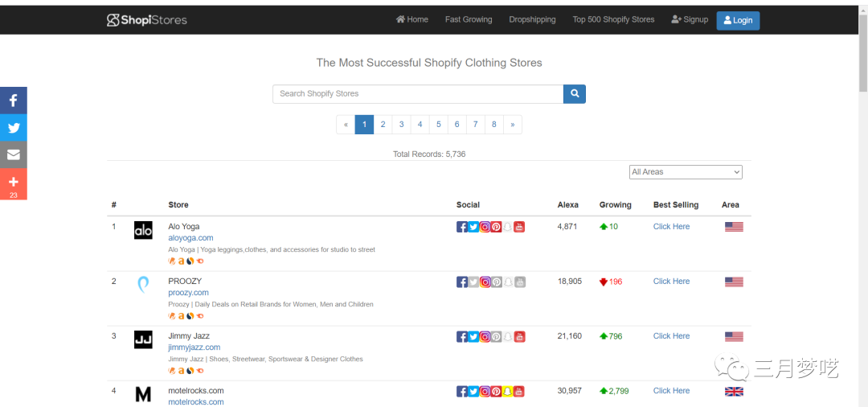868x407 pixels.
Task: Click the page vertical scrollbar thumb
Action: click(x=862, y=48)
